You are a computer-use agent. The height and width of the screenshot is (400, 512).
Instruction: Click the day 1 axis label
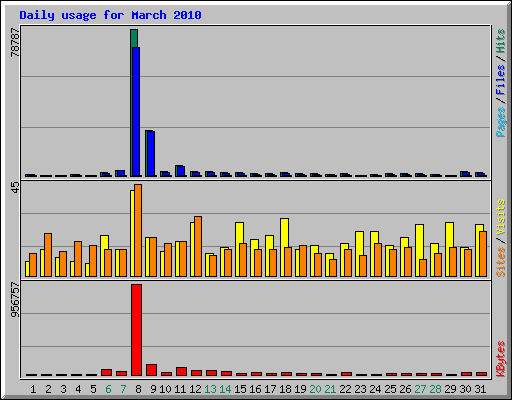[x=33, y=389]
